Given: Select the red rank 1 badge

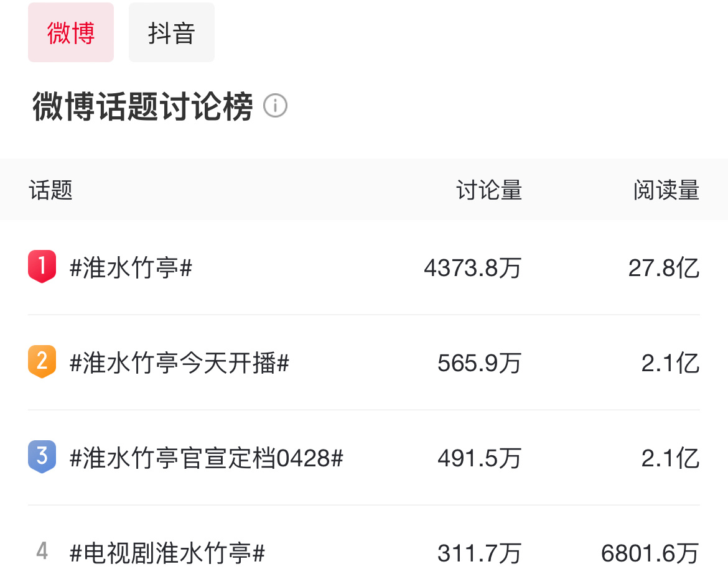Looking at the screenshot, I should [x=42, y=267].
